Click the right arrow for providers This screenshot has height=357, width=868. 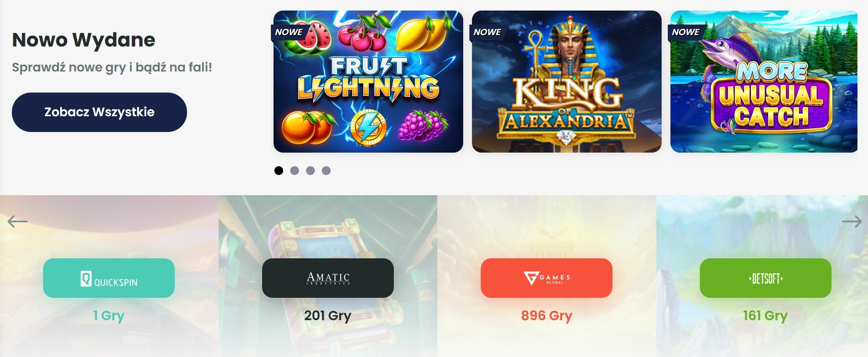[x=852, y=221]
